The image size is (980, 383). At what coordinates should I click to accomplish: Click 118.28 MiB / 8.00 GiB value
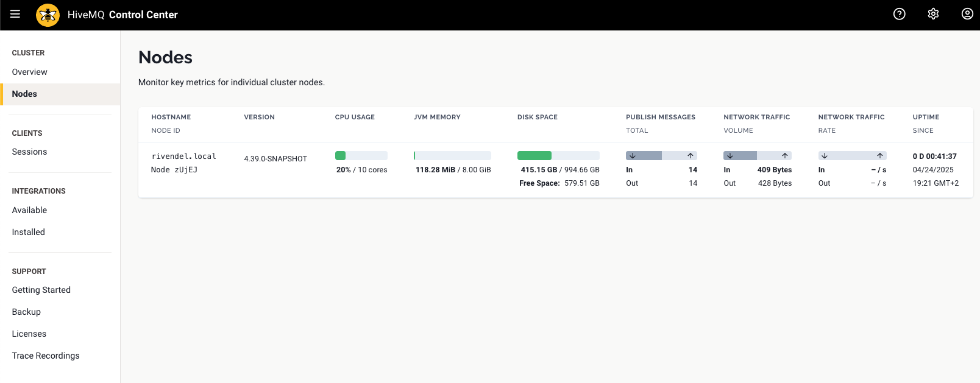pos(453,170)
